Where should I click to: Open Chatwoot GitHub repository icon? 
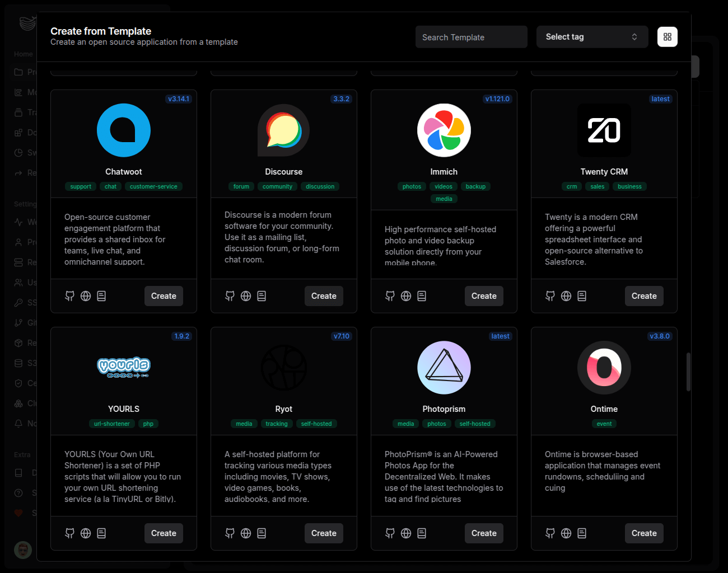(69, 296)
